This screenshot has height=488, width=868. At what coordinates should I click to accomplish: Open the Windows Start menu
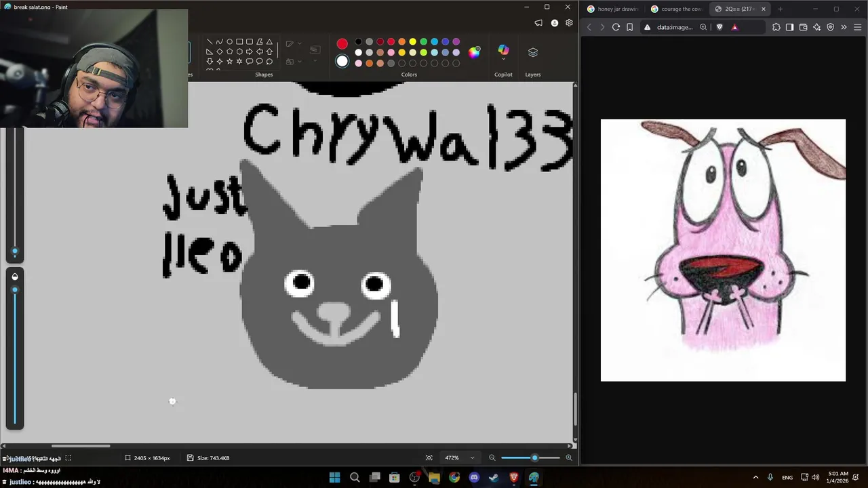(x=334, y=478)
